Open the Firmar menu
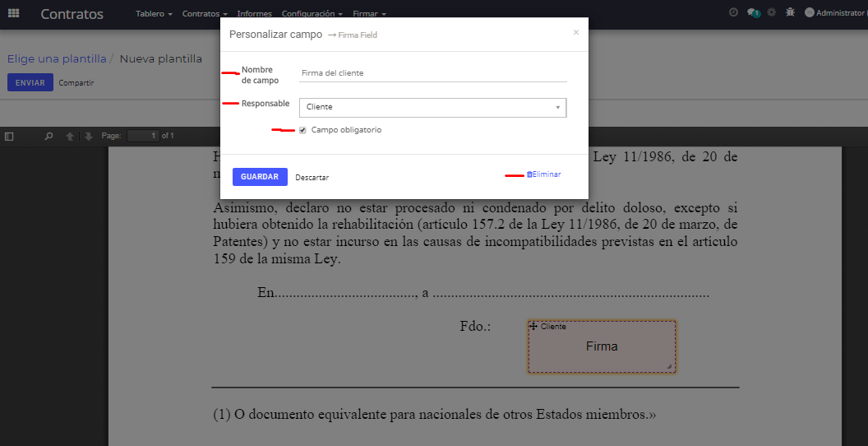This screenshot has height=446, width=868. pos(369,13)
